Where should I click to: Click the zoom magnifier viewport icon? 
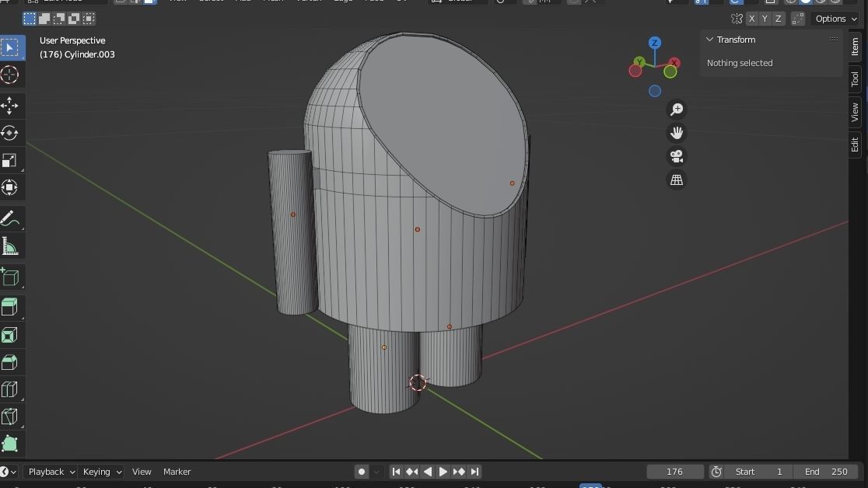pyautogui.click(x=677, y=110)
